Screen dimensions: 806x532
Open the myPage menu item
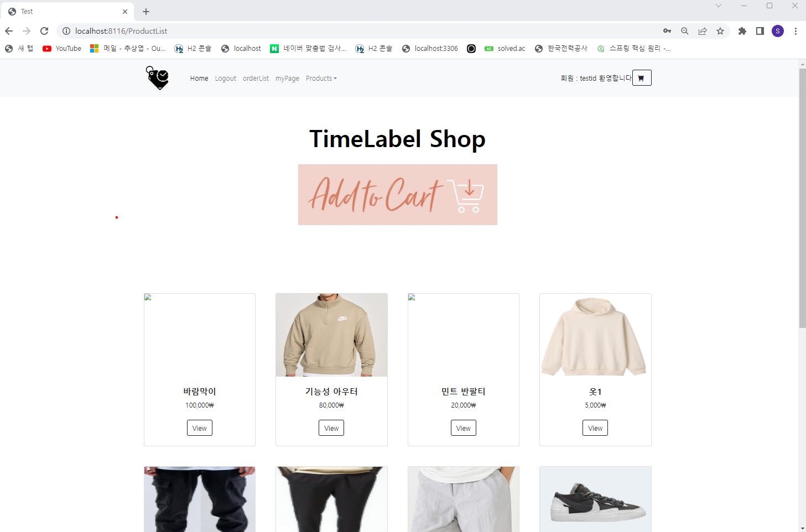pos(287,79)
